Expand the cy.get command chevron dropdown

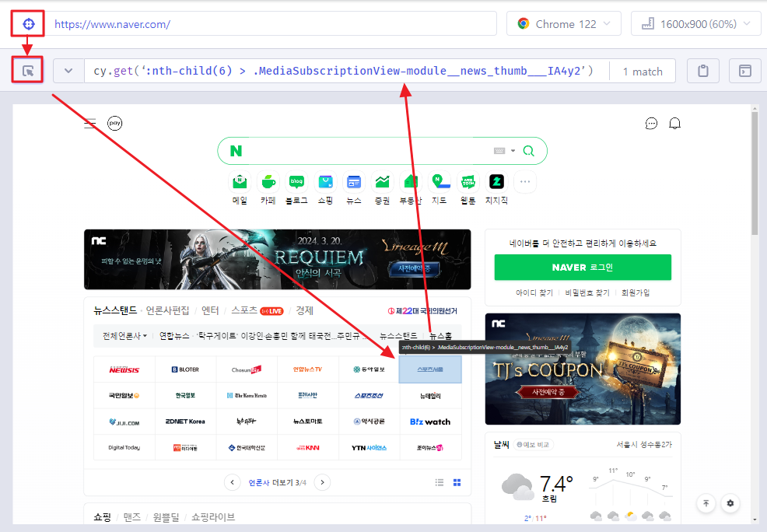[68, 71]
